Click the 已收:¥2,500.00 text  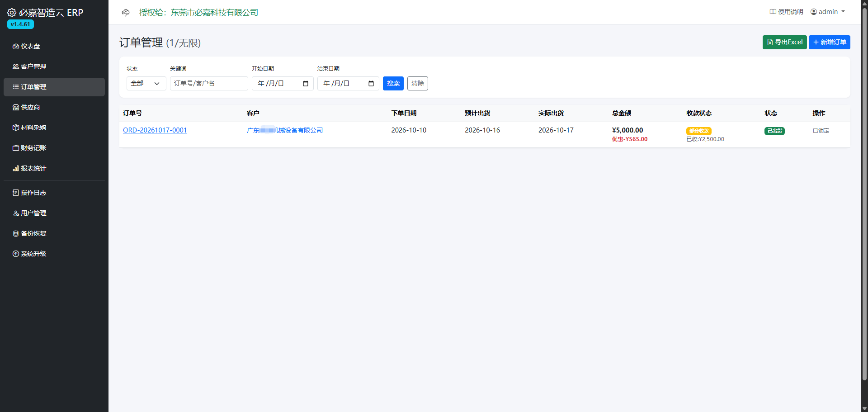pos(705,139)
